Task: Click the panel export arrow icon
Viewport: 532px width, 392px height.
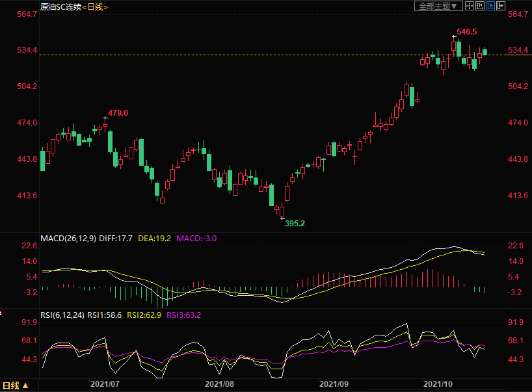Action: 500,6
